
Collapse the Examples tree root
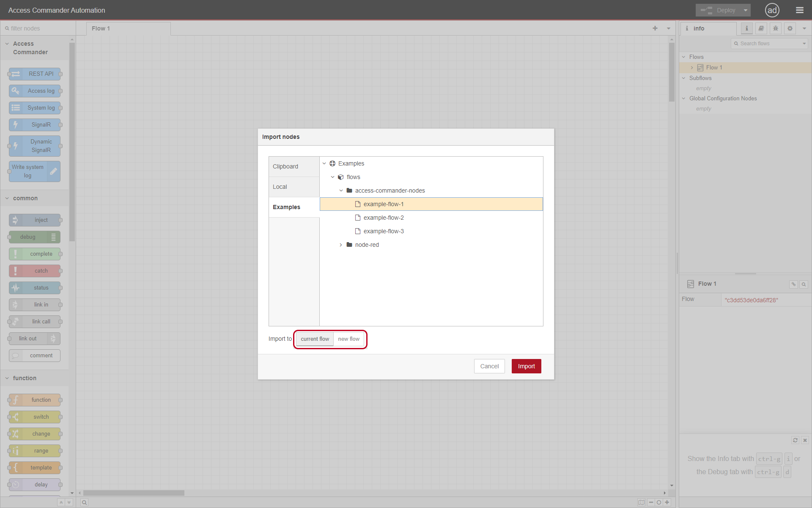click(x=324, y=163)
